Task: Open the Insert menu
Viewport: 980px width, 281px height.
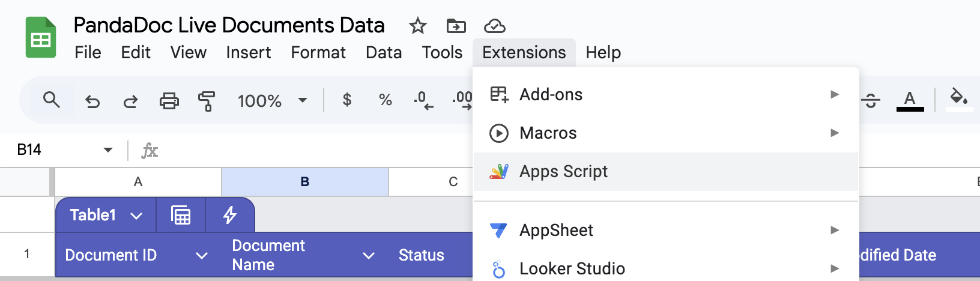Action: click(249, 53)
